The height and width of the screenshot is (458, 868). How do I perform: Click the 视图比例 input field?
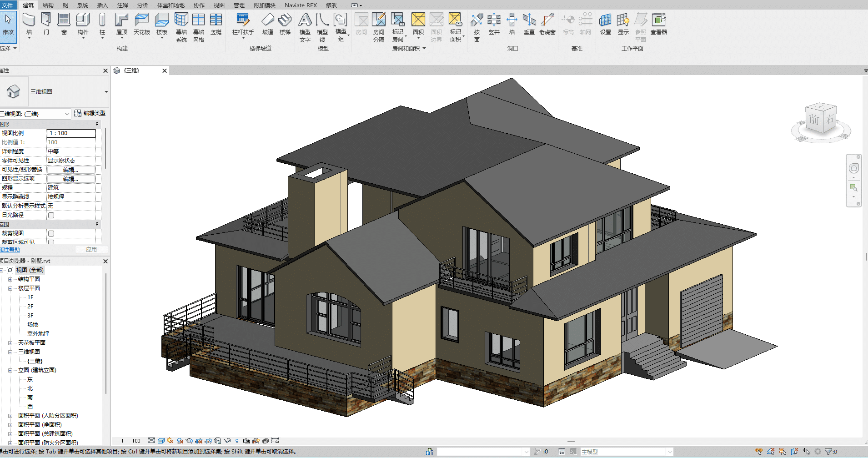(x=71, y=133)
